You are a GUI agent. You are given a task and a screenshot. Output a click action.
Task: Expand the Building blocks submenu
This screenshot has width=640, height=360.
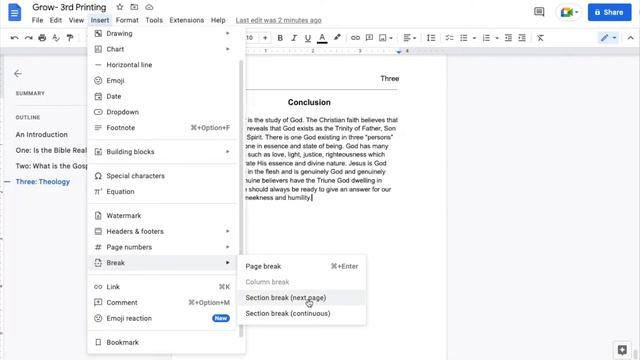click(162, 152)
